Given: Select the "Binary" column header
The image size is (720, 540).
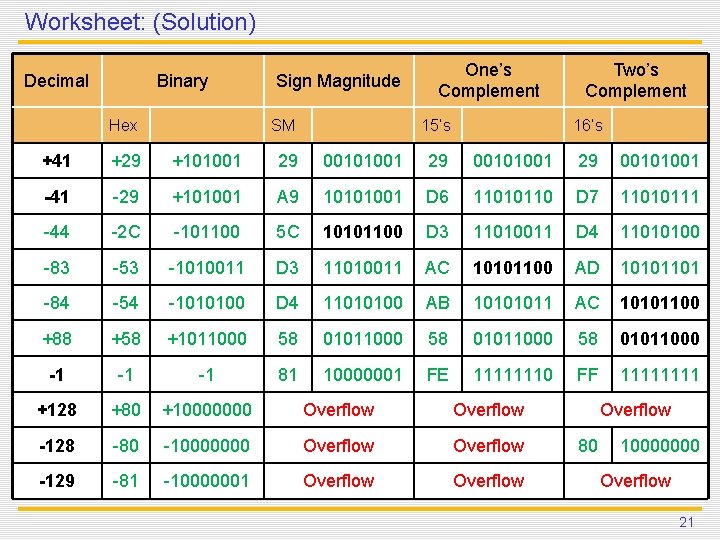Looking at the screenshot, I should [x=183, y=81].
